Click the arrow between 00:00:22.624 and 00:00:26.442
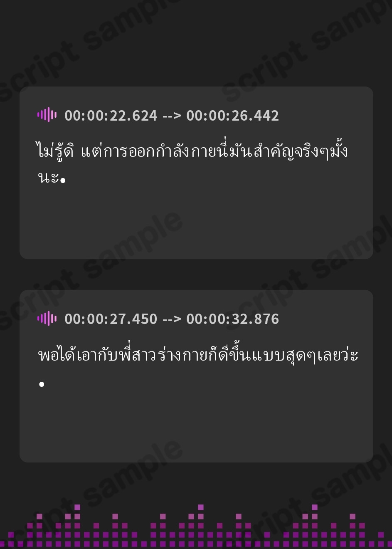Screen dimensions: 392x549 pos(172,116)
